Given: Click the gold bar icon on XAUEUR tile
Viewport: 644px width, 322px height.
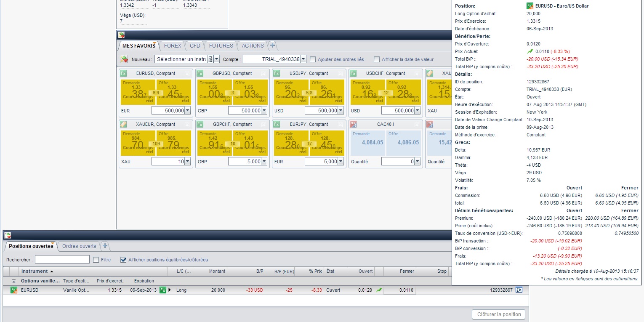Looking at the screenshot, I should pyautogui.click(x=123, y=124).
